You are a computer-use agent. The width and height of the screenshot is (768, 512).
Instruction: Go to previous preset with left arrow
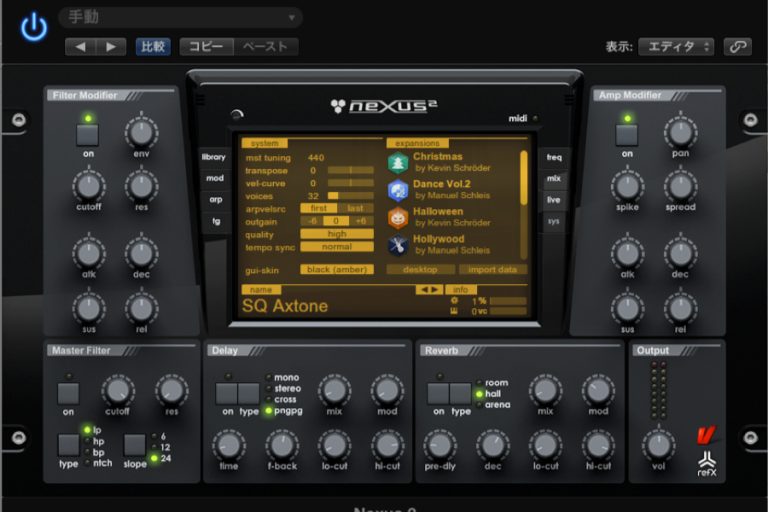pos(81,47)
